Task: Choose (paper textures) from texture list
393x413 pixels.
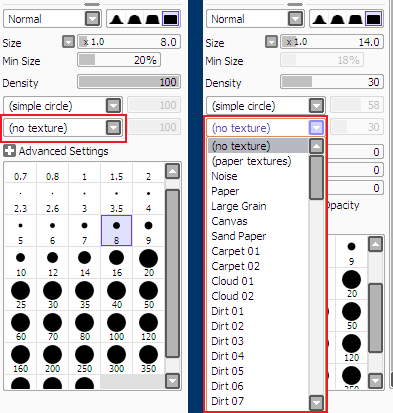Action: pyautogui.click(x=258, y=161)
